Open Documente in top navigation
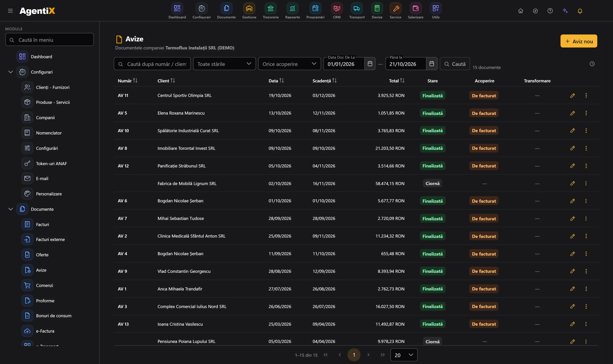 pyautogui.click(x=226, y=11)
